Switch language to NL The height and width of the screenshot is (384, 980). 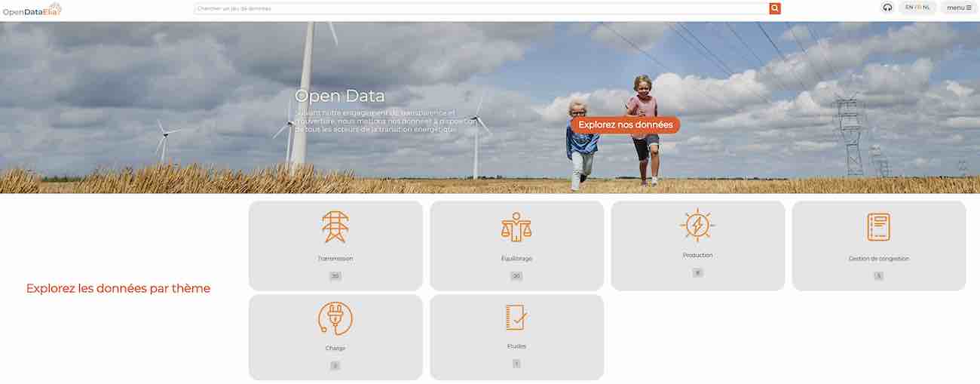[926, 7]
